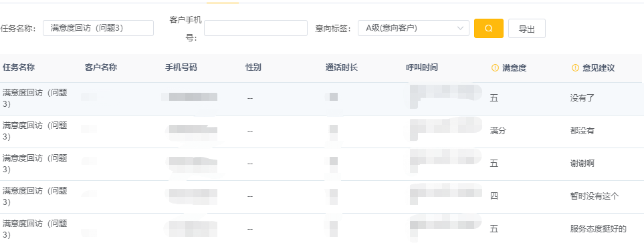The image size is (644, 243).
Task: Select the row with 没有了 feedback
Action: pos(322,99)
